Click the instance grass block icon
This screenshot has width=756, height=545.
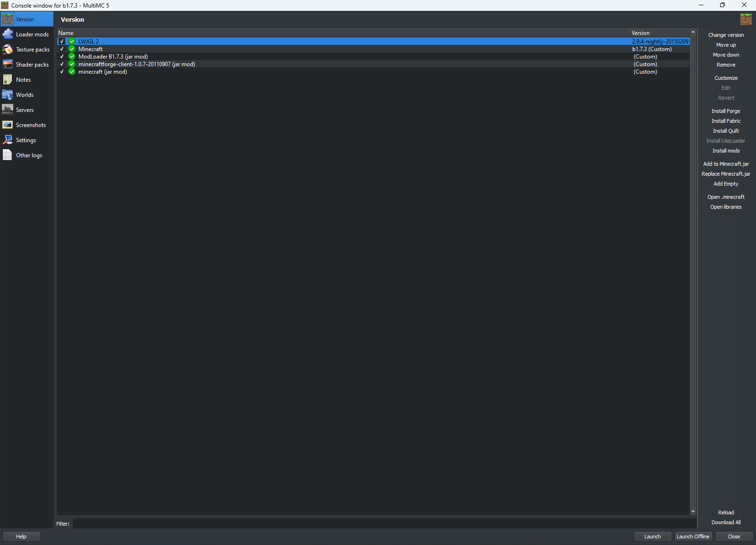(746, 19)
